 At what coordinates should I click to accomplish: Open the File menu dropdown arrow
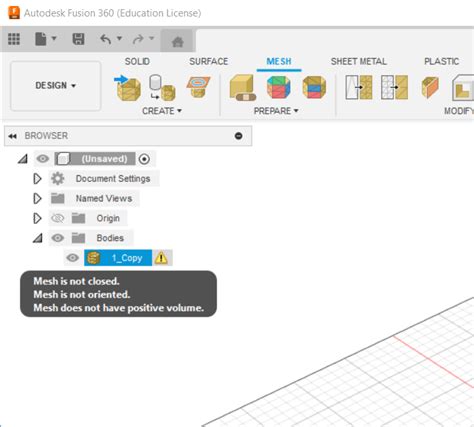tap(54, 38)
